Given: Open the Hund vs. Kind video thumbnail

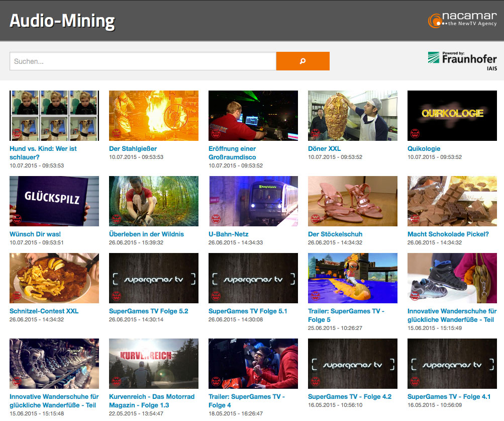Looking at the screenshot, I should coord(54,116).
